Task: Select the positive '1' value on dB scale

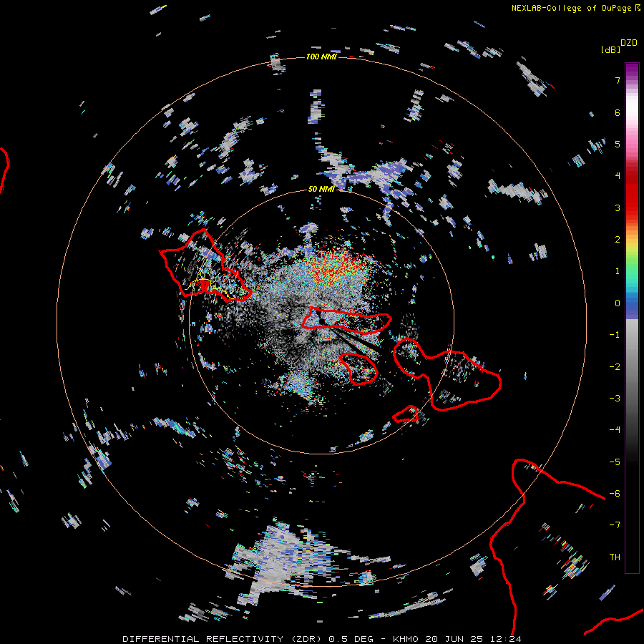Action: coord(618,271)
